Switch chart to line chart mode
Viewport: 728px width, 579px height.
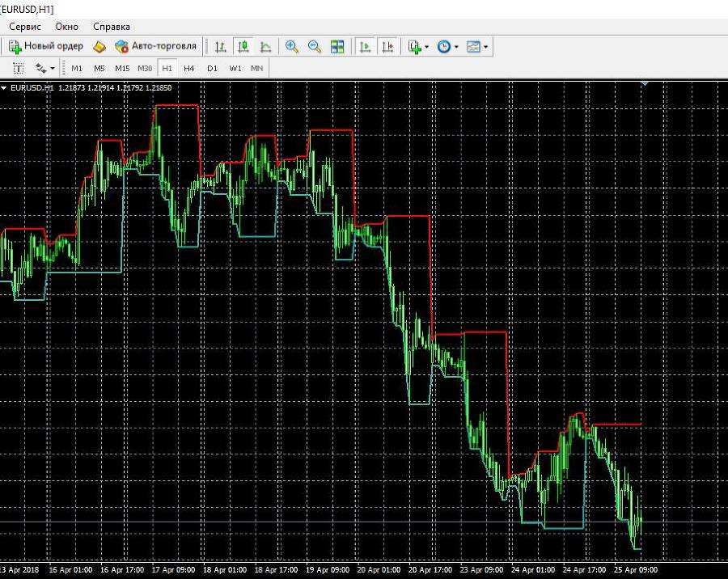pos(265,46)
